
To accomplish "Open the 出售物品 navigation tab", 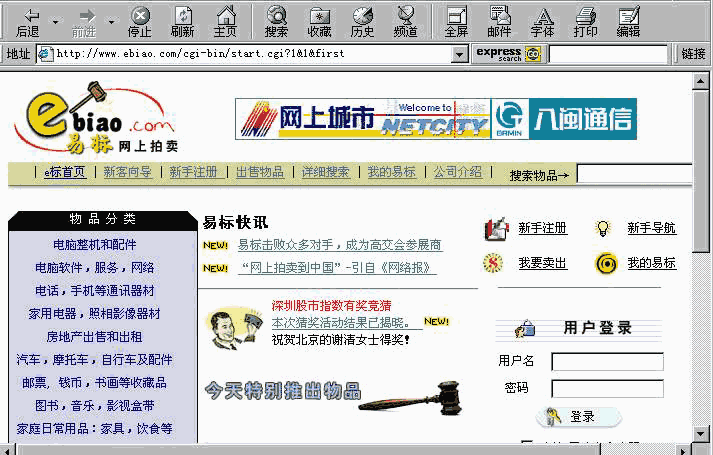I will click(260, 172).
